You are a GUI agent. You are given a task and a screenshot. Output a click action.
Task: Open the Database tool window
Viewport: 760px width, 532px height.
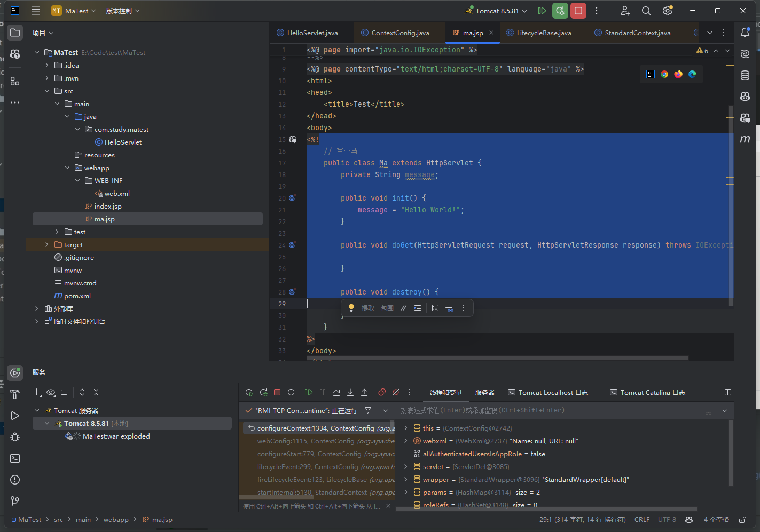click(x=745, y=75)
